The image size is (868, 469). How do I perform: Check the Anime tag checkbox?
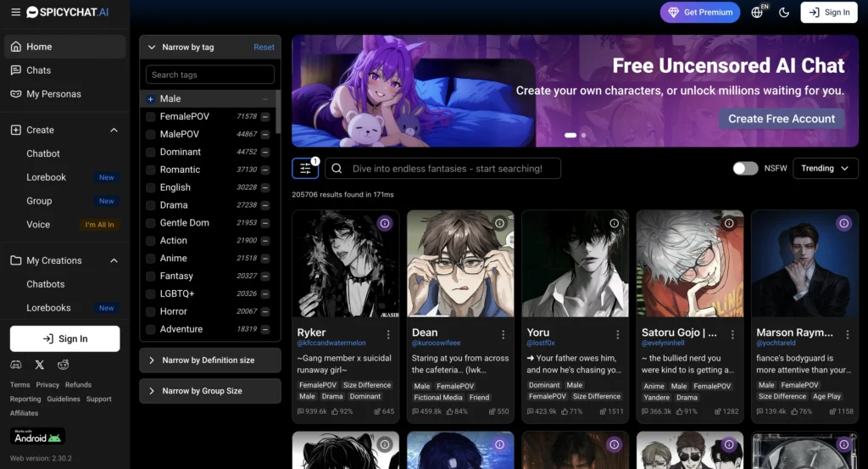pos(150,259)
